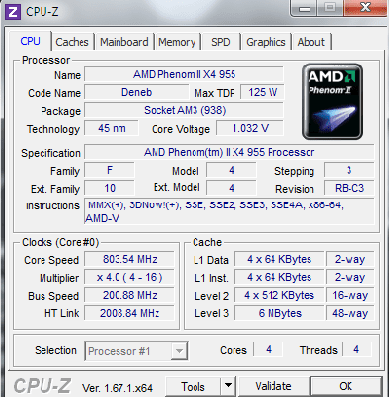Click the Validate button
Viewport: 390px width, 398px height.
[x=273, y=386]
